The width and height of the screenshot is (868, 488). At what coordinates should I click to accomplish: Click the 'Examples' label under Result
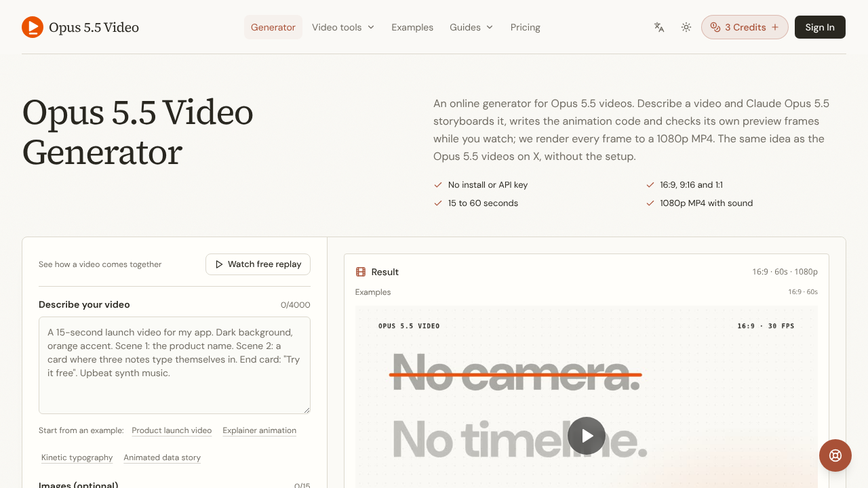(x=373, y=292)
